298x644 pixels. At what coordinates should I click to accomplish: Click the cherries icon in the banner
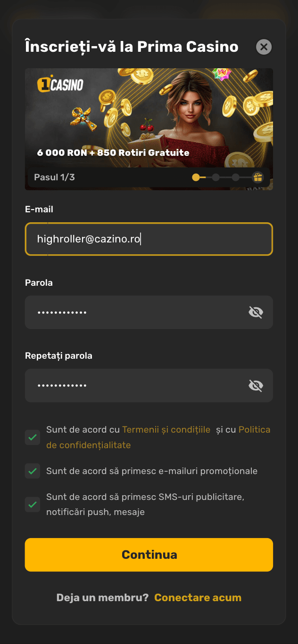point(147,125)
